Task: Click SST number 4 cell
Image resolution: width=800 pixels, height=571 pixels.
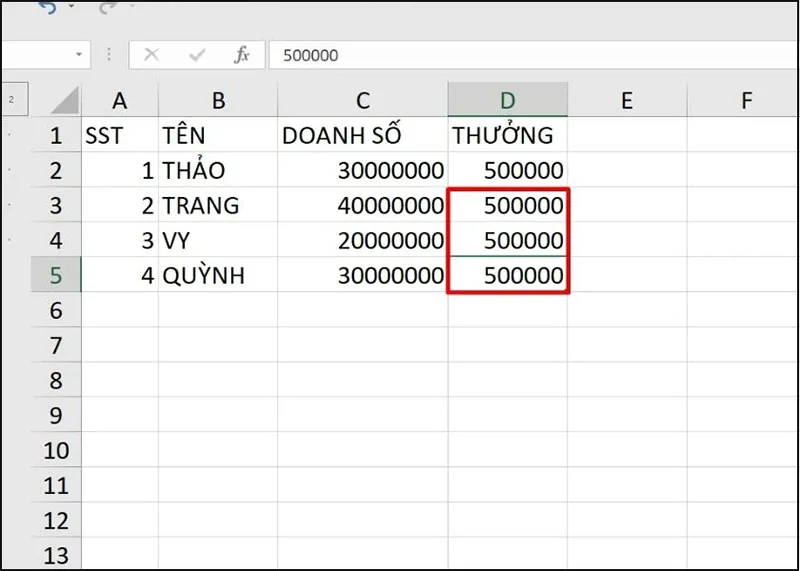Action: tap(120, 275)
